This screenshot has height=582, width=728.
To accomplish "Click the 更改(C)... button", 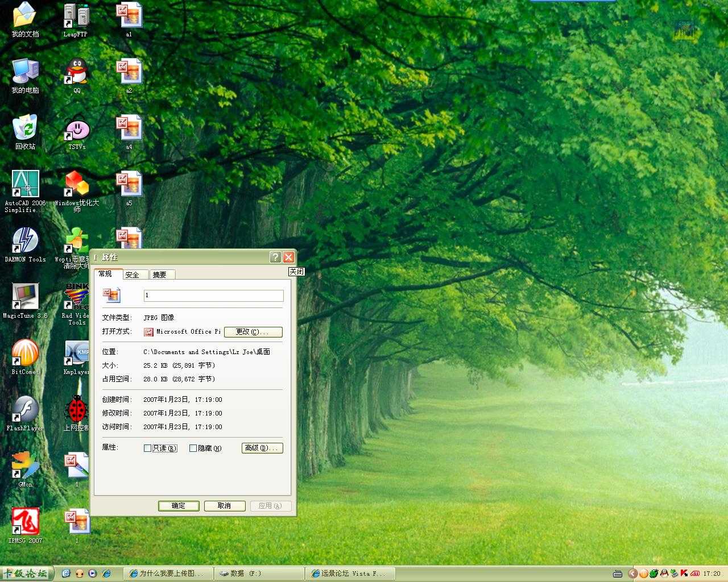I will 253,332.
